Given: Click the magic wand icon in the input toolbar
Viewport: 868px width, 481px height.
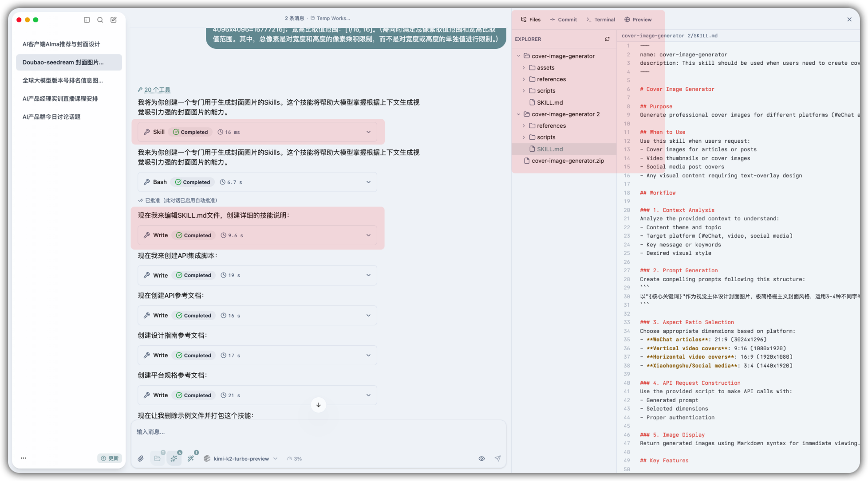Looking at the screenshot, I should pos(191,458).
